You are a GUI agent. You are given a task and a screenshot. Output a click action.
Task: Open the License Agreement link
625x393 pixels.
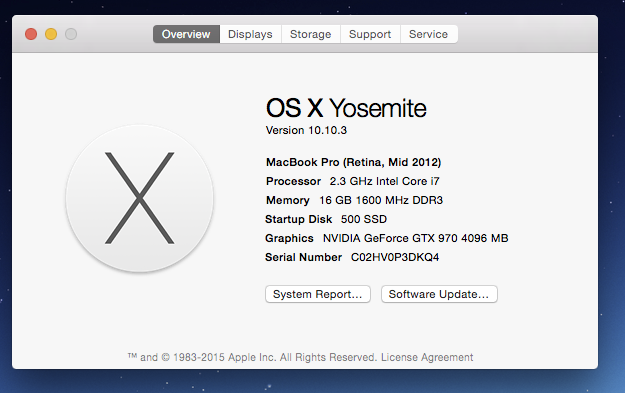[427, 357]
